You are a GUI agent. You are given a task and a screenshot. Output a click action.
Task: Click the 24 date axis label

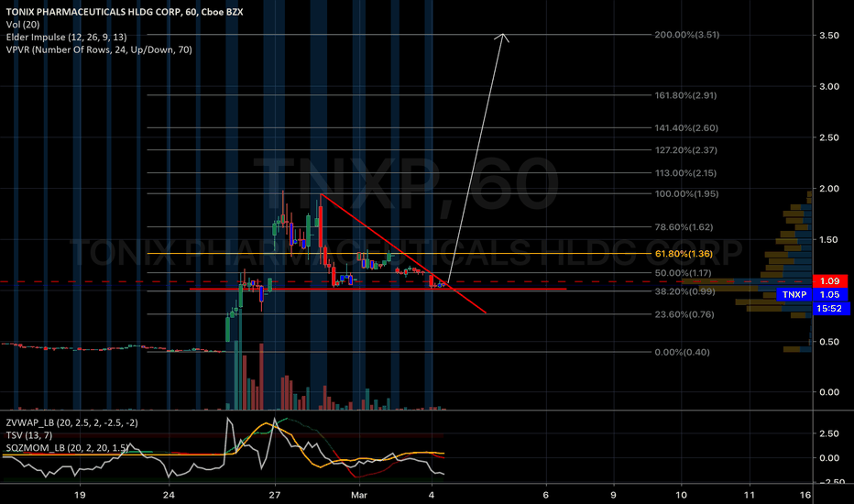[169, 495]
